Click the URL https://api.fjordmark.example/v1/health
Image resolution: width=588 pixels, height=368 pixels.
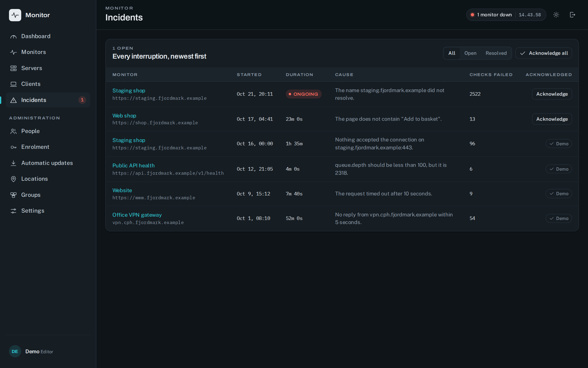(x=168, y=173)
